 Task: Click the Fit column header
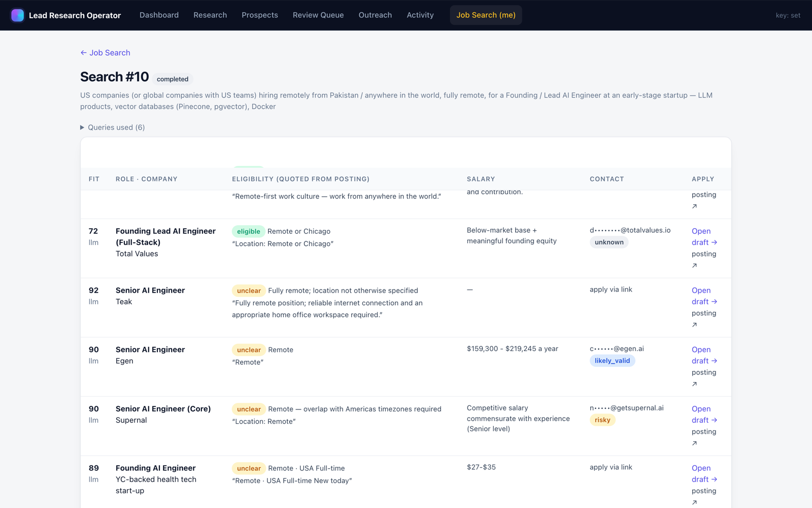click(94, 179)
